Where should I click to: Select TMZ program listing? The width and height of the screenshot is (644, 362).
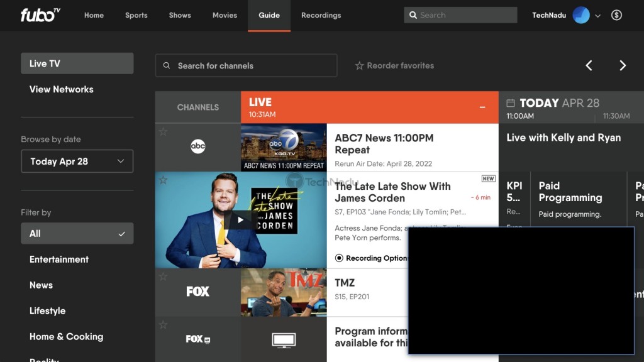pos(370,292)
